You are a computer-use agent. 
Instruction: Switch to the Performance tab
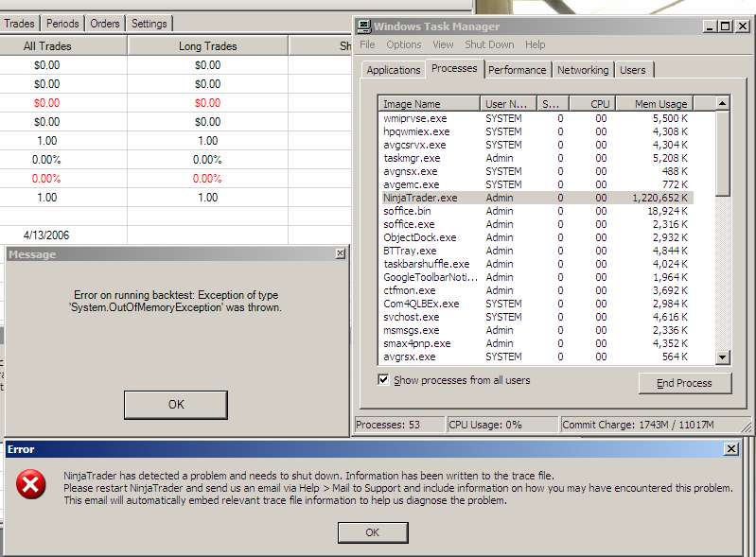(517, 70)
